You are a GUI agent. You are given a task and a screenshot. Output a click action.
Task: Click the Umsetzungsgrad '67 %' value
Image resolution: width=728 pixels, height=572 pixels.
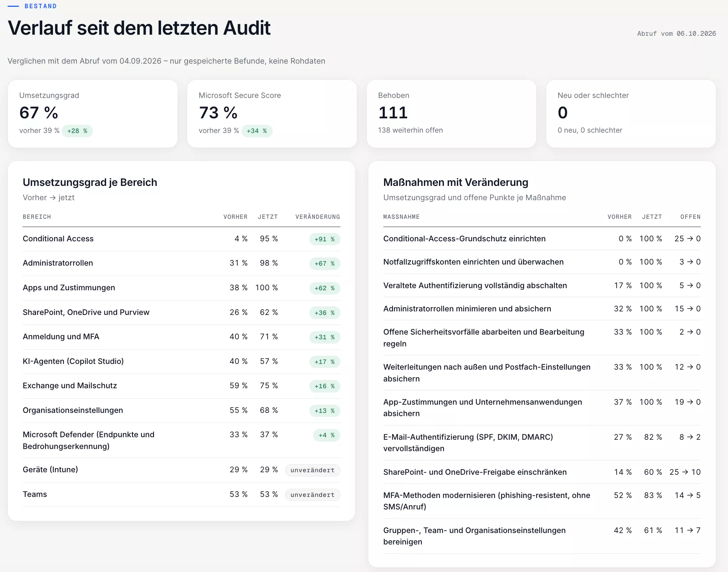click(x=39, y=113)
